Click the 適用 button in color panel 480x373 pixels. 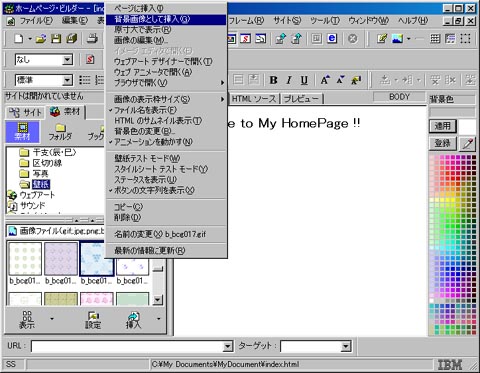(x=442, y=126)
